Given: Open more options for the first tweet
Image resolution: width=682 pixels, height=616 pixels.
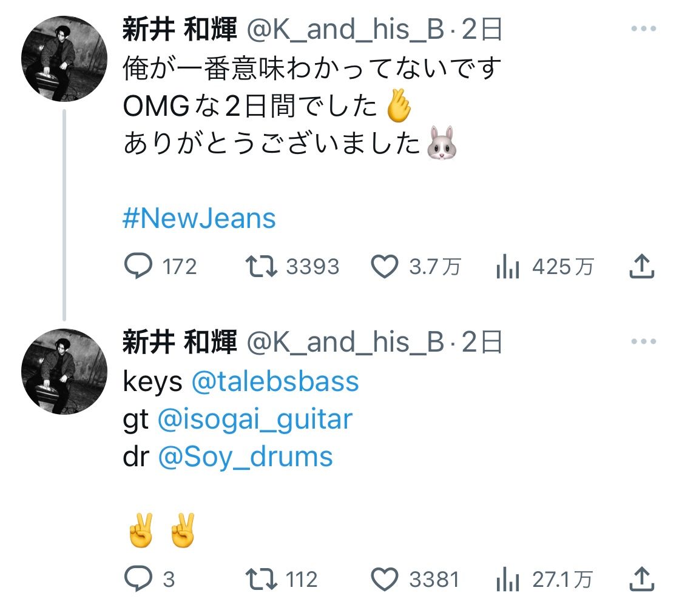Looking at the screenshot, I should click(643, 29).
